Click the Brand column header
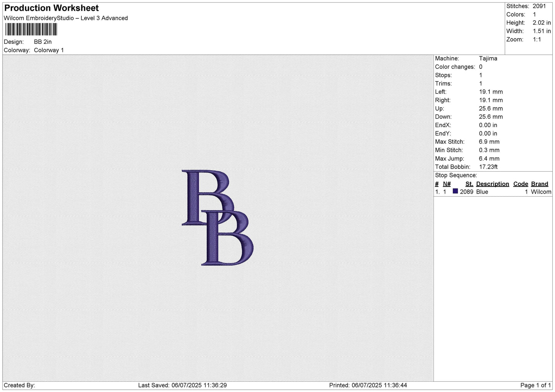 (x=539, y=184)
